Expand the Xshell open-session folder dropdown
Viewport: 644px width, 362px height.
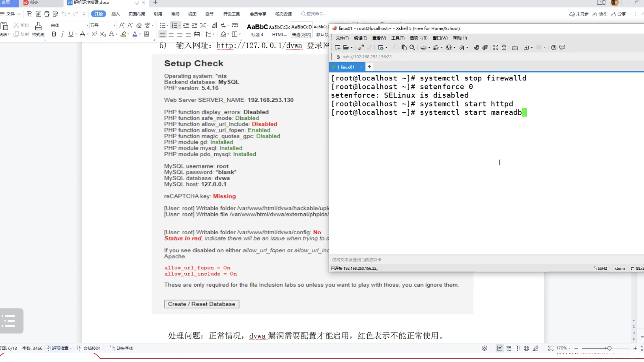[352, 47]
